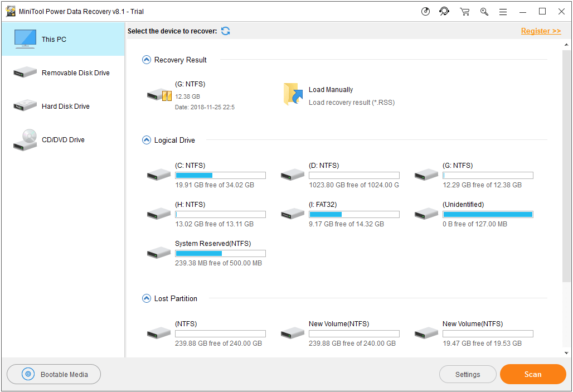This screenshot has height=392, width=573.
Task: Click the '9.17 GB free of 14.32 GB' text
Action: pyautogui.click(x=347, y=224)
